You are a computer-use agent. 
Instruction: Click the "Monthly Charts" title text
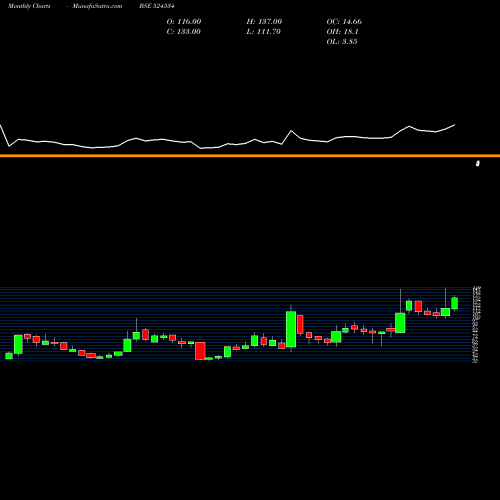click(29, 6)
